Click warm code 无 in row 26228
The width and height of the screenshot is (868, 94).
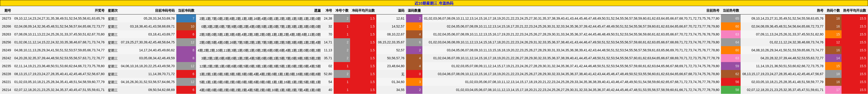[x=403, y=74]
